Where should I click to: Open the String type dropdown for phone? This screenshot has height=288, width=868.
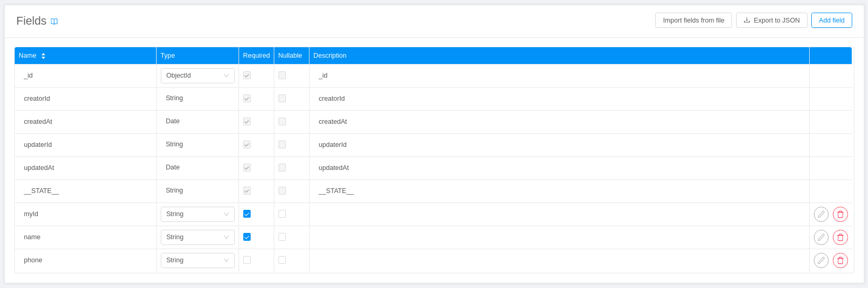pos(198,260)
